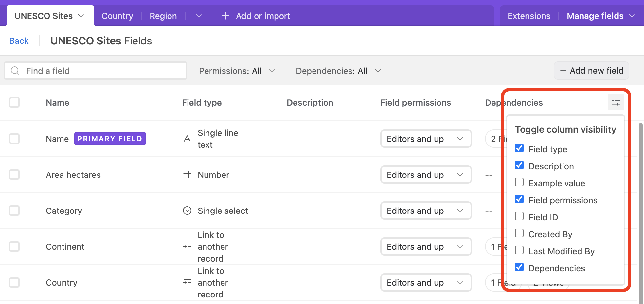The image size is (644, 304).
Task: Click the Category field name
Action: [x=64, y=211]
